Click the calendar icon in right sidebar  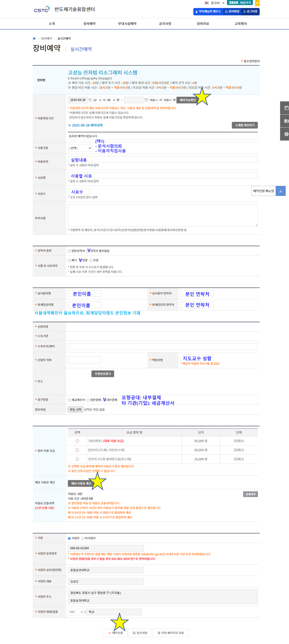point(286,108)
